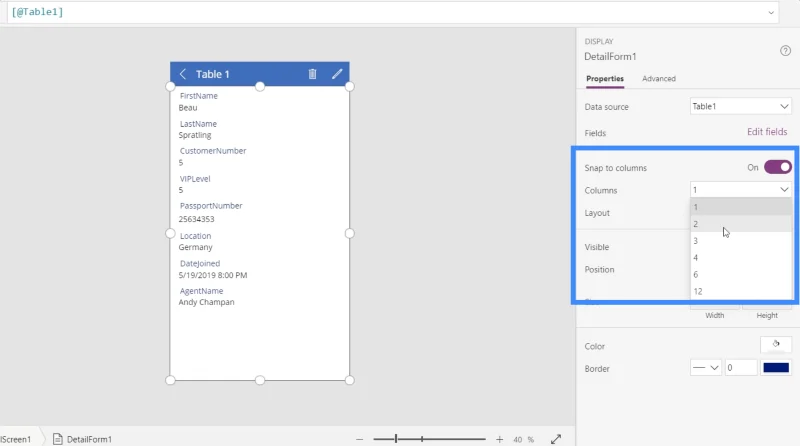The height and width of the screenshot is (446, 800).
Task: Click the zoom slider track
Action: coord(429,439)
